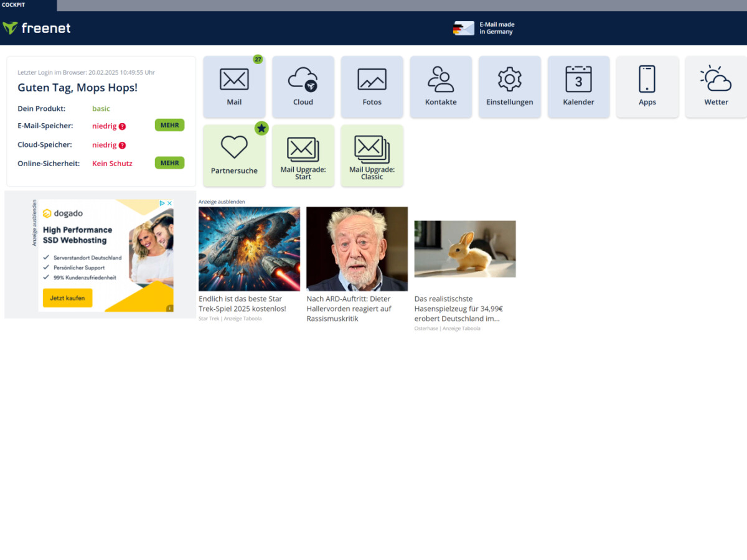Open the Mail app tile

click(x=234, y=86)
